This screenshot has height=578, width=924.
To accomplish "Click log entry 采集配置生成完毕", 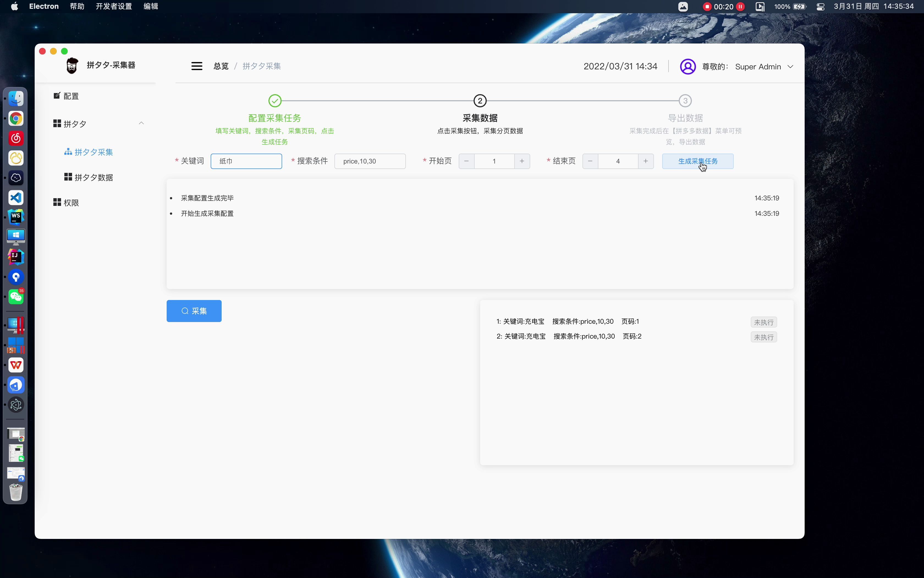I will (207, 198).
